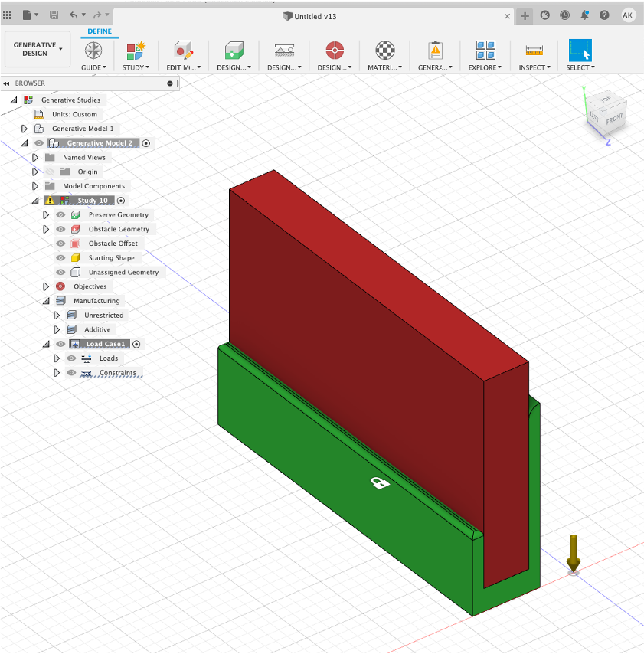Screen dimensions: 644x654
Task: Open the data panel grid icon
Action: pyautogui.click(x=7, y=15)
